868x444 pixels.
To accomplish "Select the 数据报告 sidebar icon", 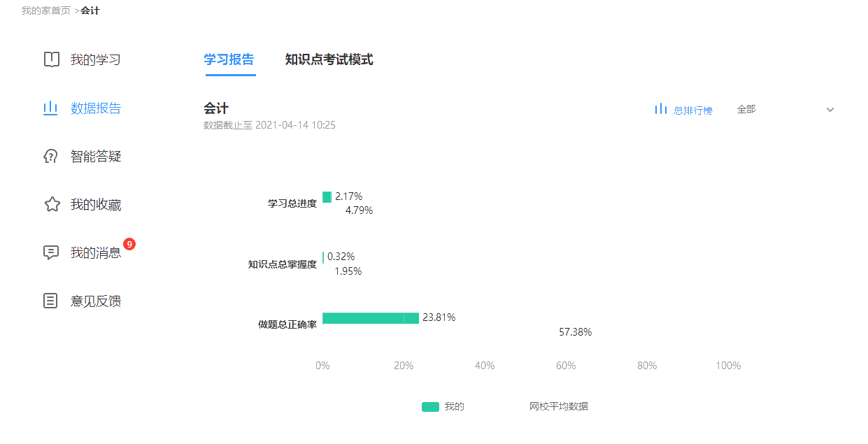I will pos(50,108).
